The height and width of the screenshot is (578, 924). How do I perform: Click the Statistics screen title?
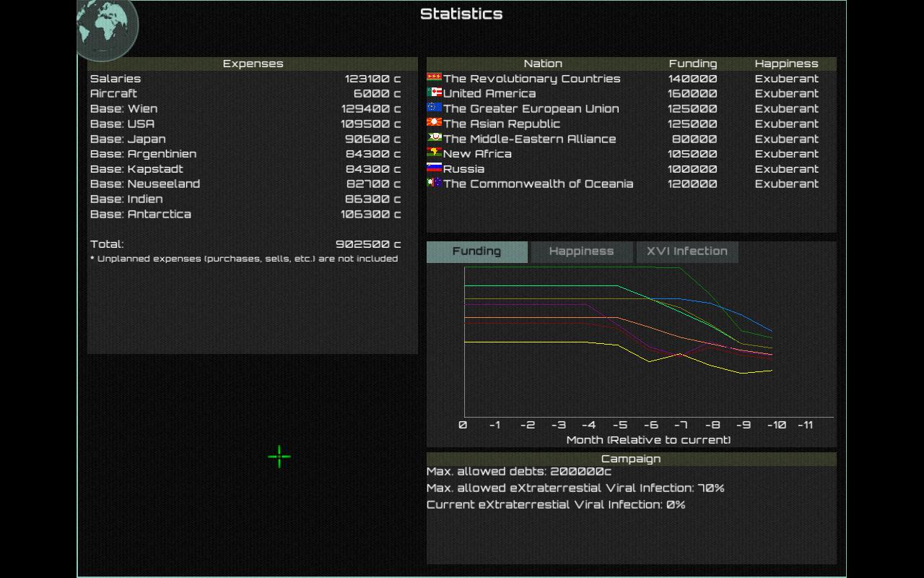coord(461,14)
